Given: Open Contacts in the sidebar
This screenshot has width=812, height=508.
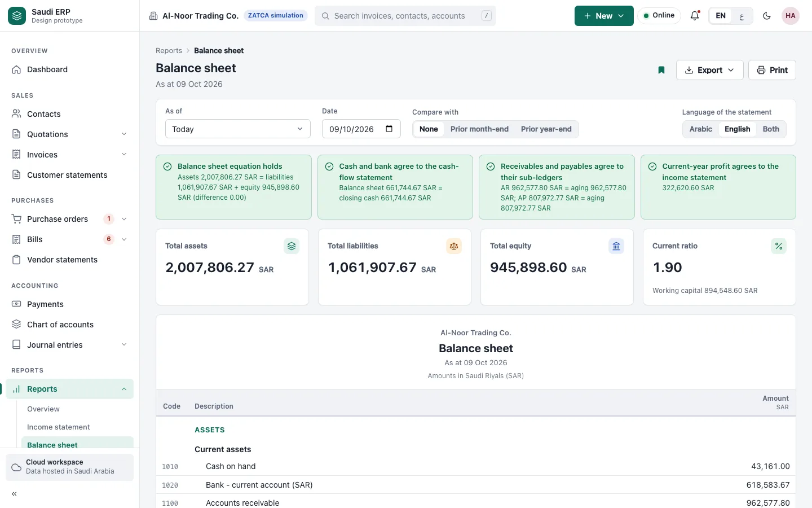Looking at the screenshot, I should click(69, 114).
